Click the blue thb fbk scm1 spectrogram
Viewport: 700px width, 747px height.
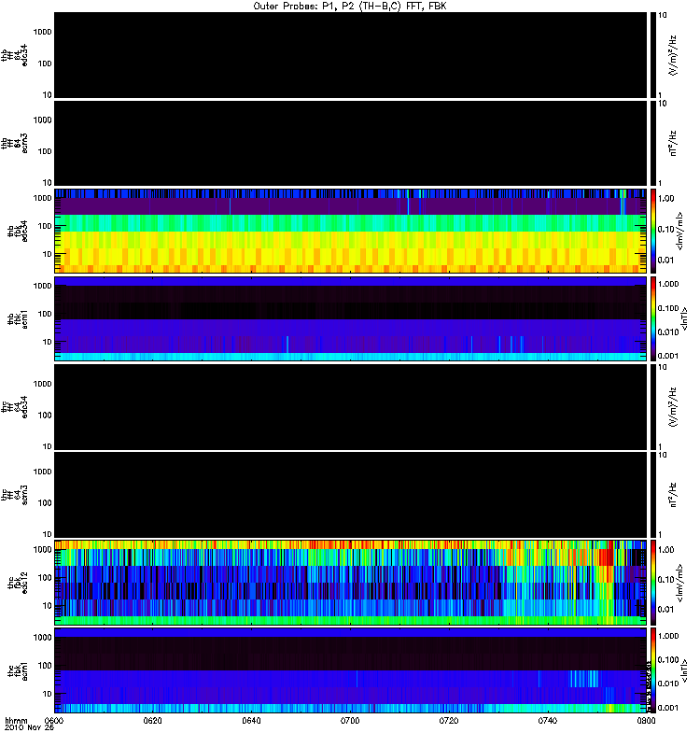click(350, 318)
